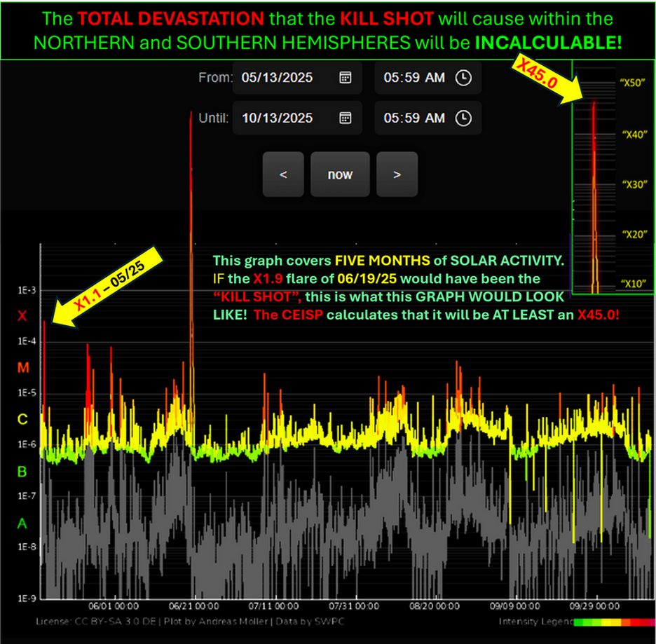
Task: Click the red X flare class label on the y-axis
Action: 22,316
